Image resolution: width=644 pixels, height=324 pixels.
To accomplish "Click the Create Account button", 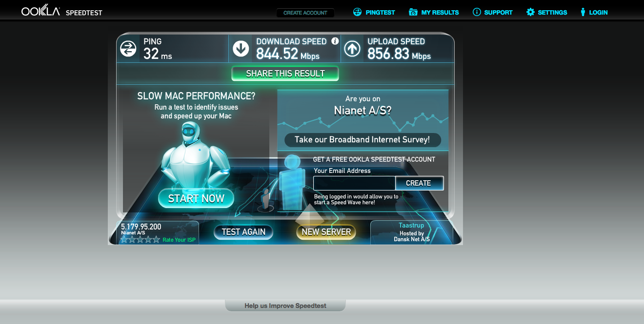I will [x=305, y=13].
